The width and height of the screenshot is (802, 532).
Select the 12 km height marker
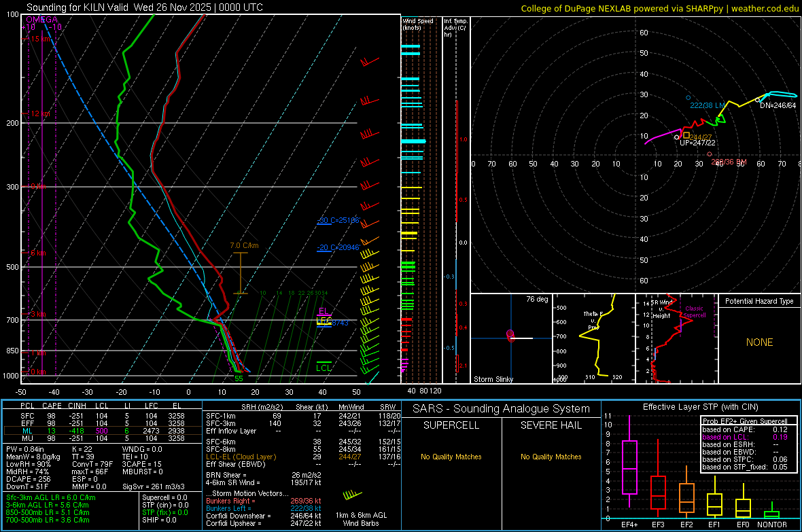click(x=40, y=113)
